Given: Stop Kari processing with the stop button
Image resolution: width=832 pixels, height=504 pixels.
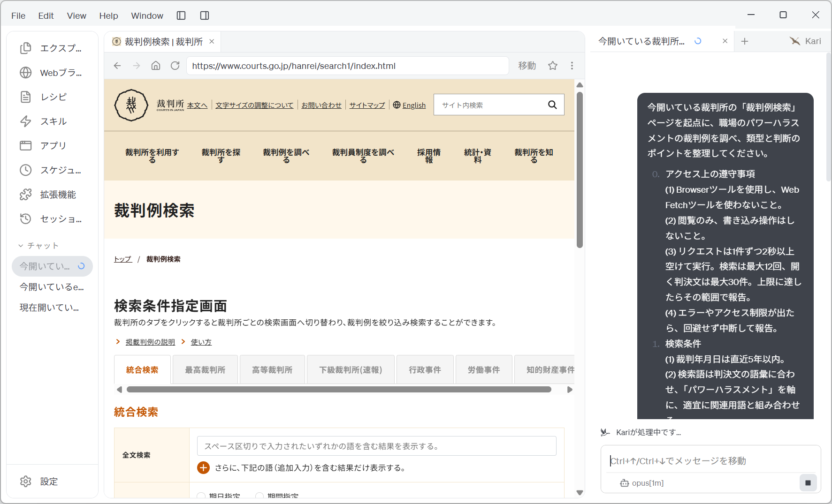Looking at the screenshot, I should [808, 483].
